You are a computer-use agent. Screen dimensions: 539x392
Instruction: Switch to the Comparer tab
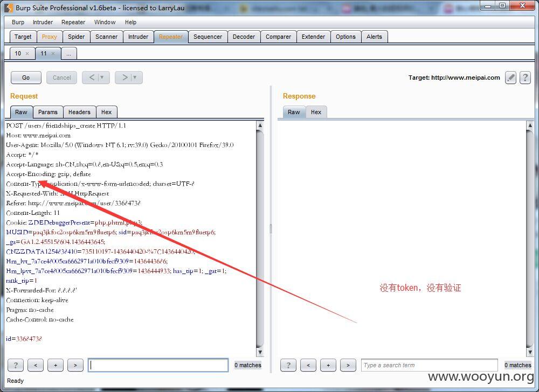pos(278,37)
